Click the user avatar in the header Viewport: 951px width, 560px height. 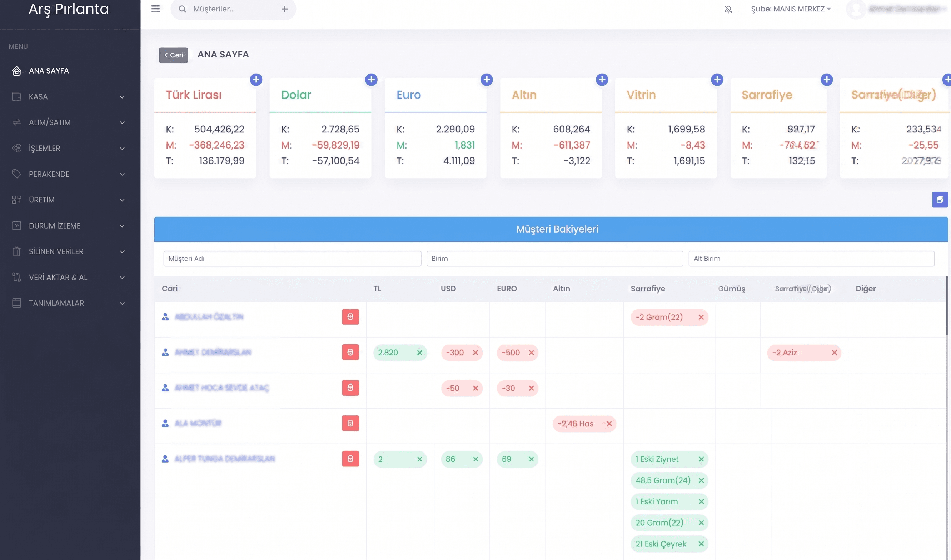point(856,9)
